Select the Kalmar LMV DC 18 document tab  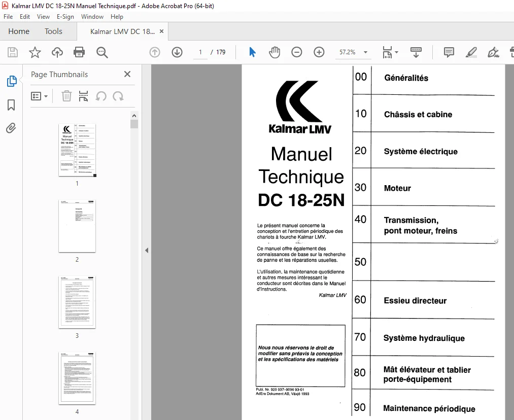122,31
